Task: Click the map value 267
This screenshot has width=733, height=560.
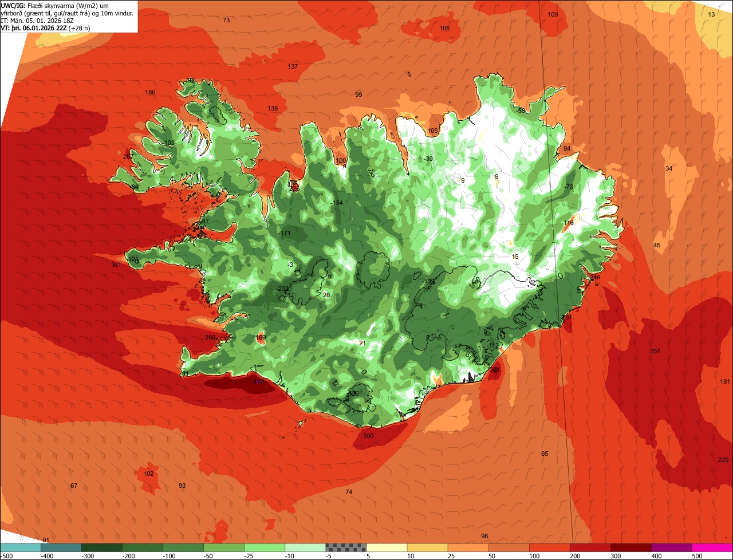Action: pyautogui.click(x=128, y=156)
